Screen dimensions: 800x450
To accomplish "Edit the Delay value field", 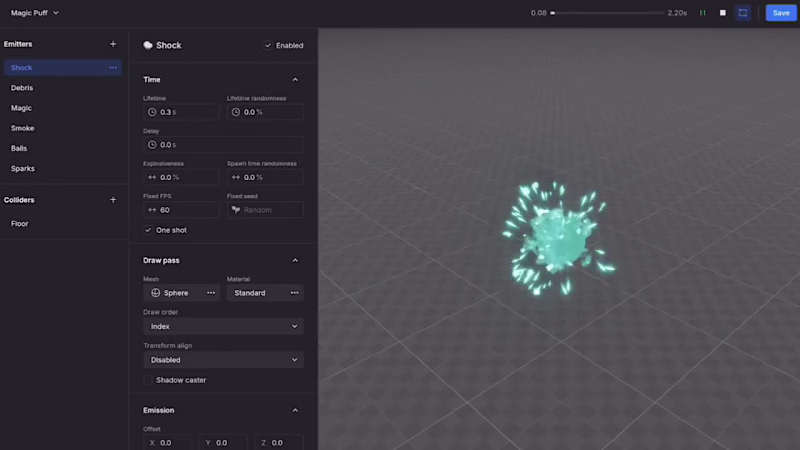I will [223, 145].
